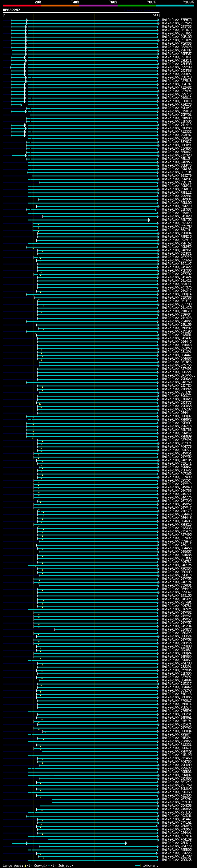Viewport: 197px width, 868px height.
Task: Select hit label UniRef100_Q677H7
Action: tap(177, 799)
